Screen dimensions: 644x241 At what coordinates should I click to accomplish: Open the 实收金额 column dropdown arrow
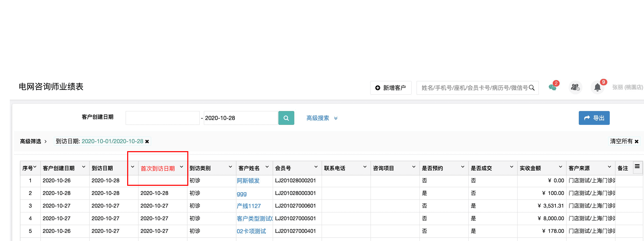560,167
